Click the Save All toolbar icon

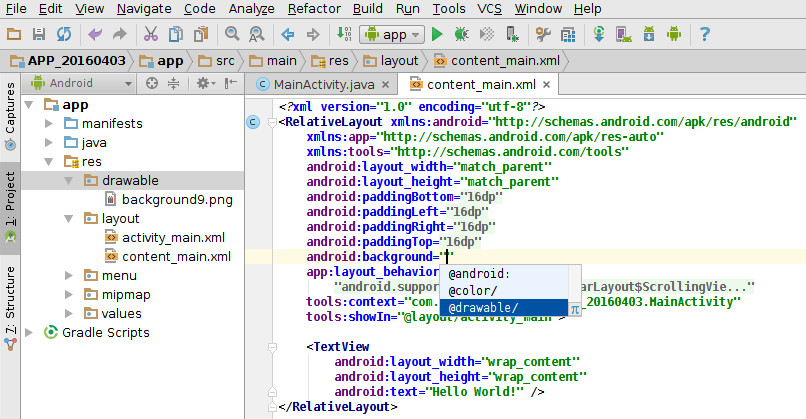point(39,34)
